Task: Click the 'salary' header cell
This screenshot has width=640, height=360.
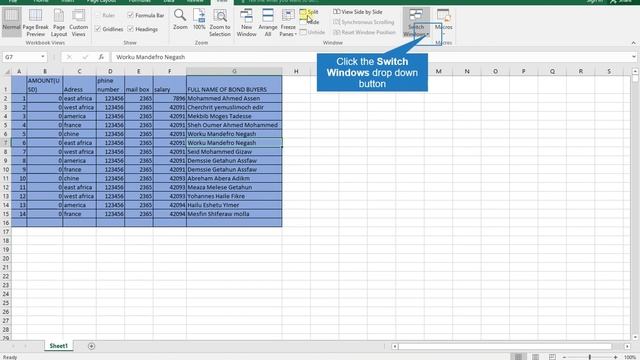Action: coord(170,85)
